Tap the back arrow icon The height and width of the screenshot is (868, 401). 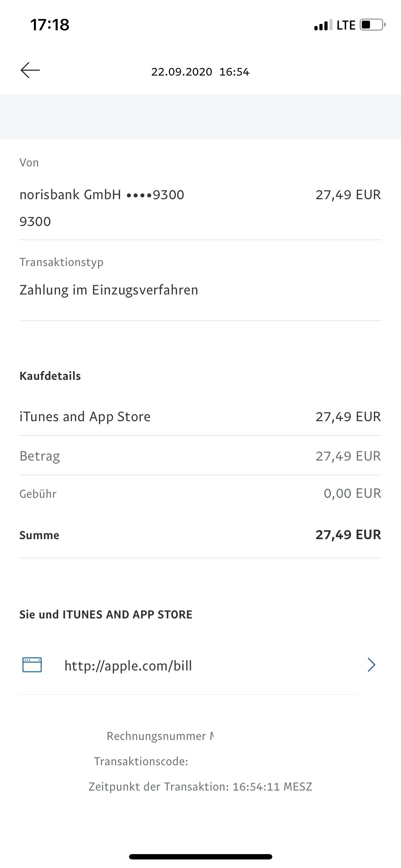point(30,70)
